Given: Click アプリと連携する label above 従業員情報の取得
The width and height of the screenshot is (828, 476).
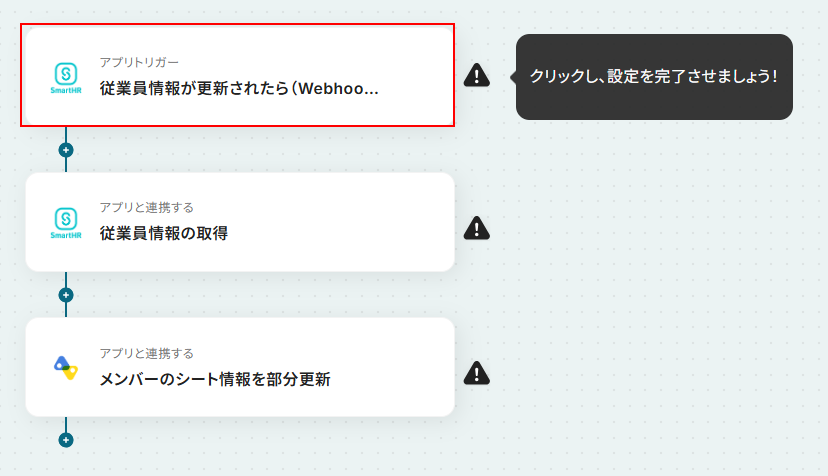Looking at the screenshot, I should [x=147, y=208].
